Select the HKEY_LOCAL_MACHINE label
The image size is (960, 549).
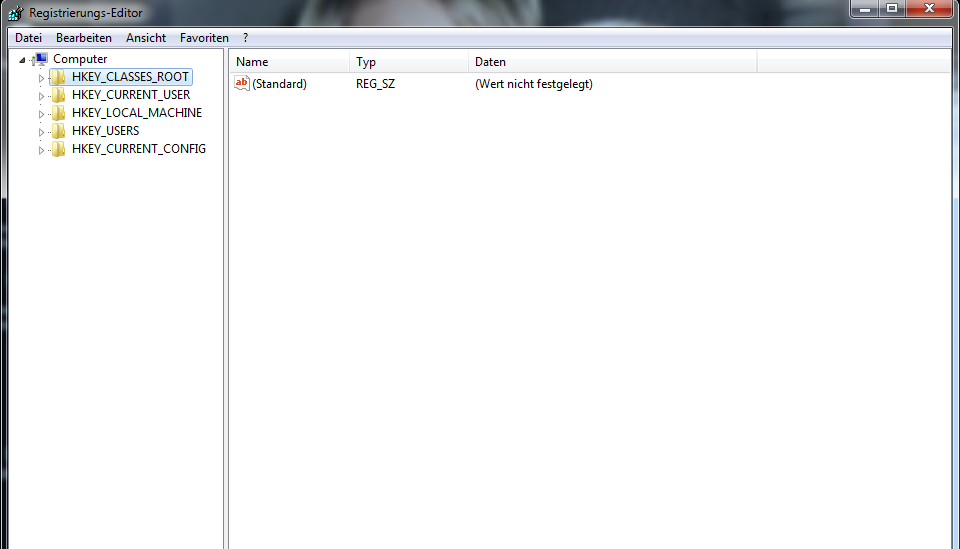click(137, 113)
